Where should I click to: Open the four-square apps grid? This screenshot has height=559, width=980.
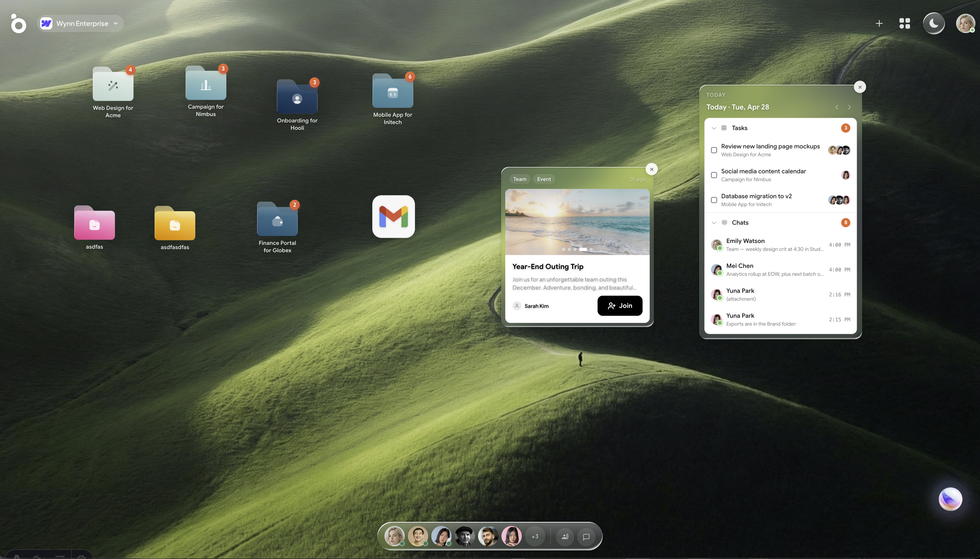pos(904,23)
